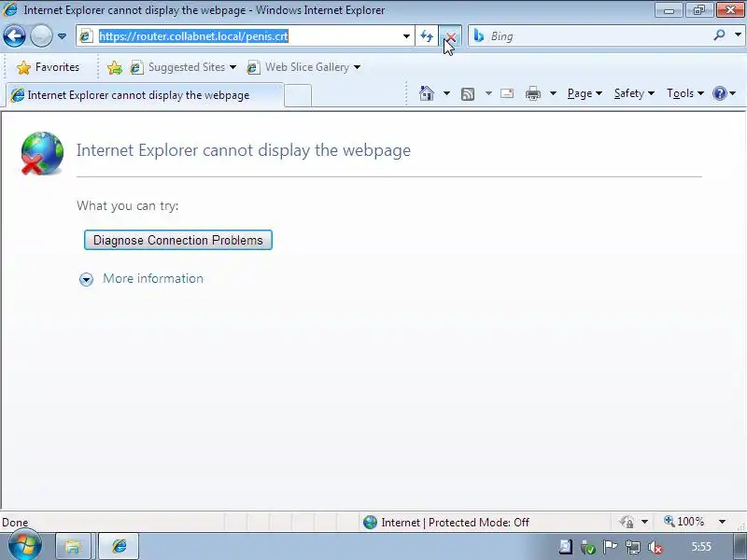Click the search magnifier icon
Screen dimensions: 747x560
point(719,35)
